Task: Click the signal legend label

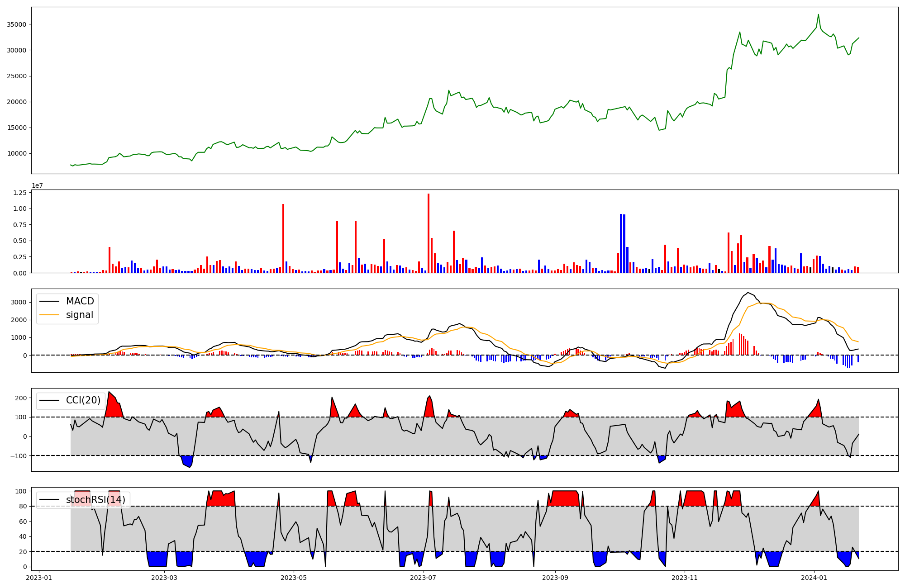Action: (x=79, y=315)
